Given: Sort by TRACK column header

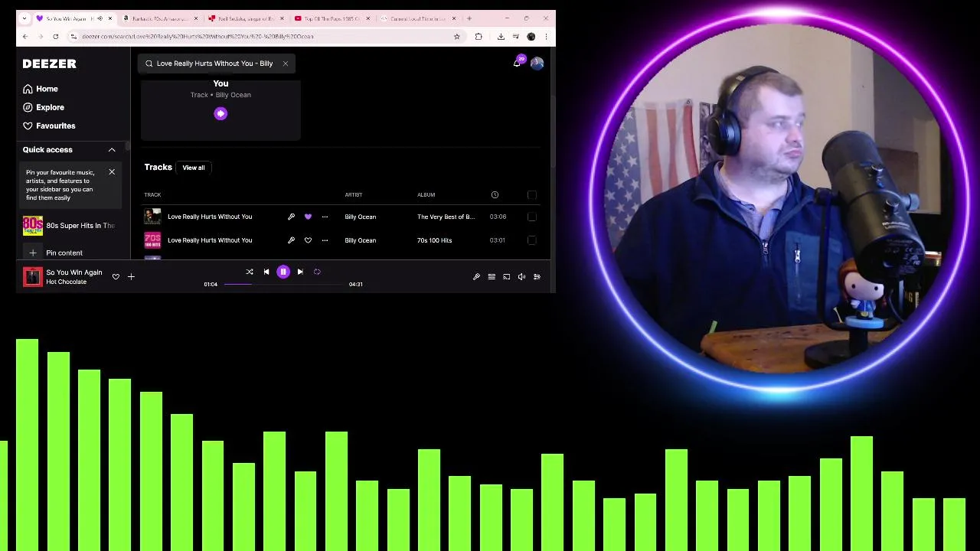Looking at the screenshot, I should click(x=152, y=195).
